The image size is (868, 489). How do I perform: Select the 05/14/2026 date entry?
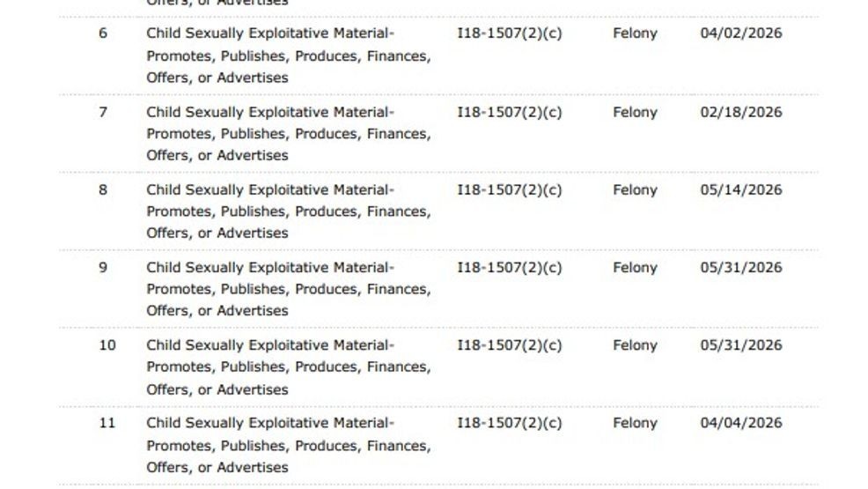point(741,189)
